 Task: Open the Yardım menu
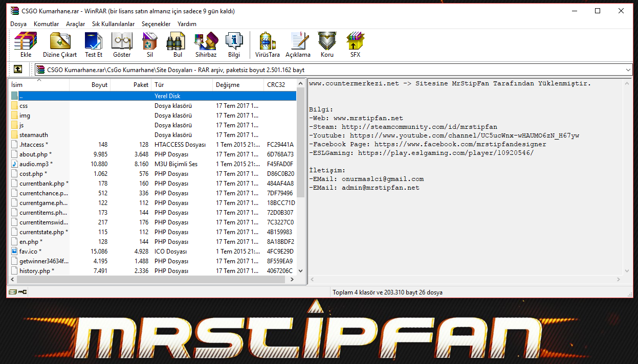coord(187,24)
